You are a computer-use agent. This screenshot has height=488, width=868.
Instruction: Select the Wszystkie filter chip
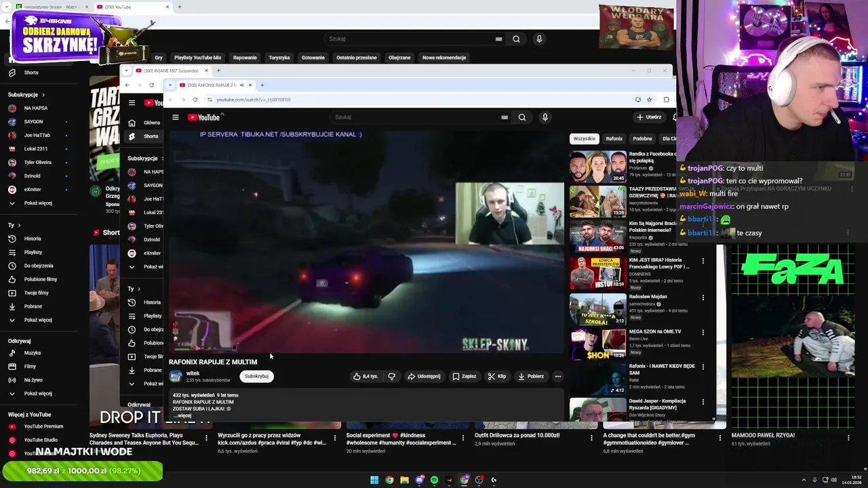coord(585,138)
